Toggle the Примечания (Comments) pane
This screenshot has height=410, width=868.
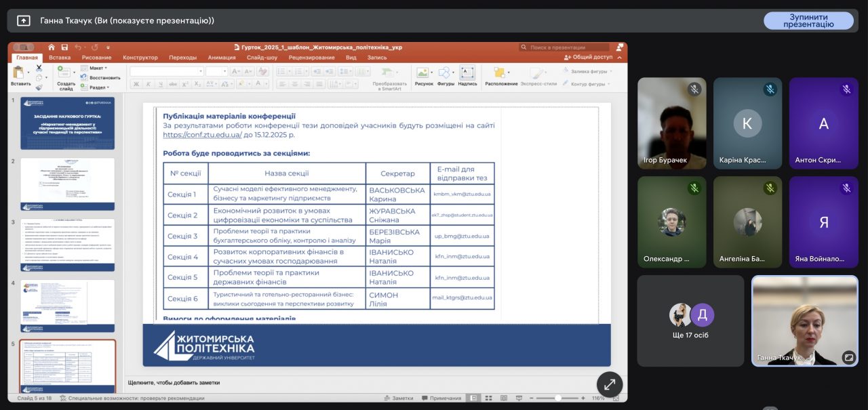pos(441,398)
